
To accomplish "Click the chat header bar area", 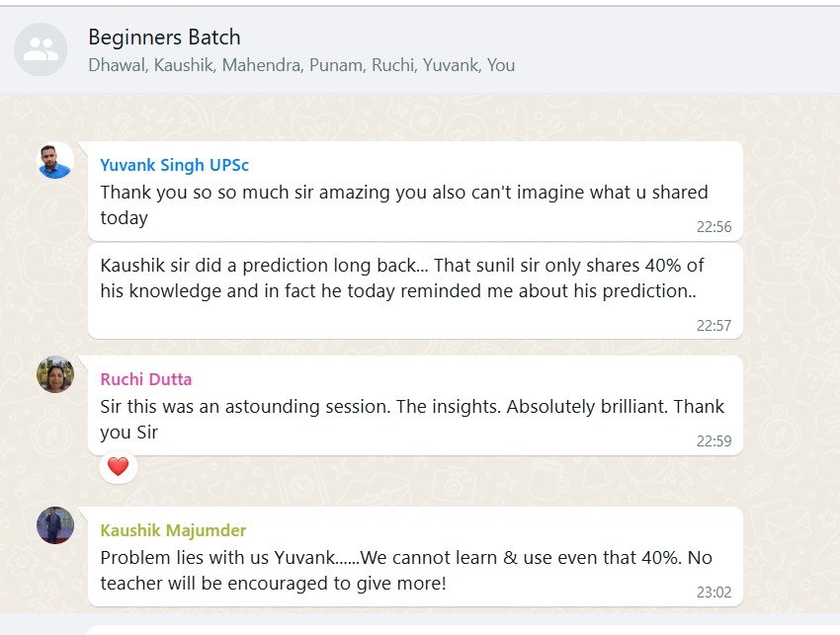I will coord(420,49).
